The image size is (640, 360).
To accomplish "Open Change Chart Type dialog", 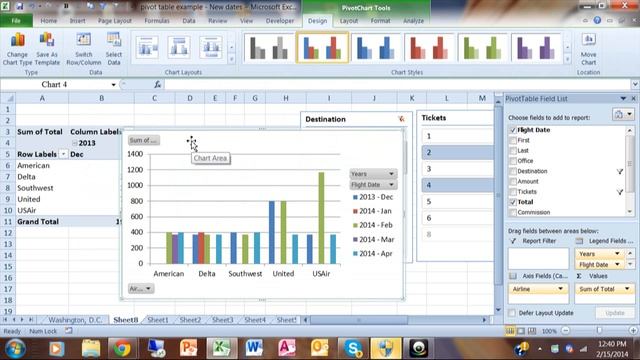I will click(18, 49).
